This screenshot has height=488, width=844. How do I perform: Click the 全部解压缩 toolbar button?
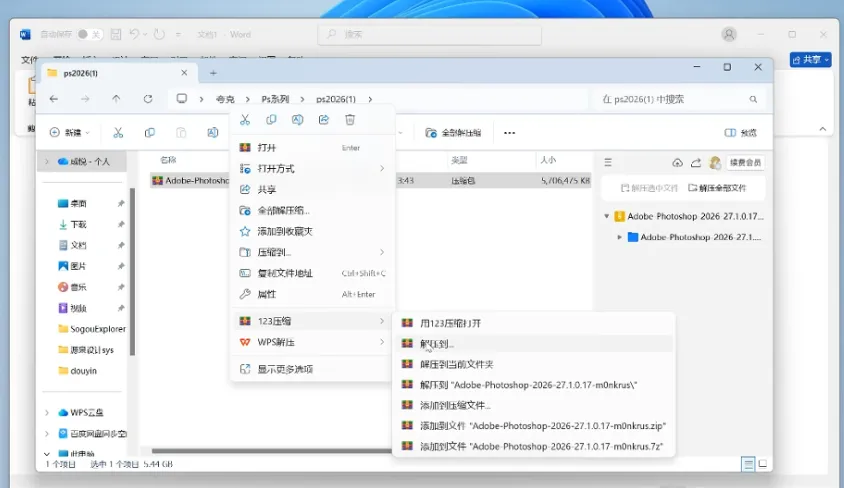pos(453,132)
